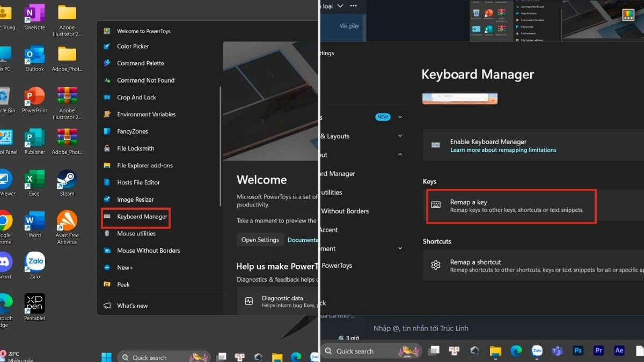Select File Locksmith in the PowerToys list

tap(135, 149)
